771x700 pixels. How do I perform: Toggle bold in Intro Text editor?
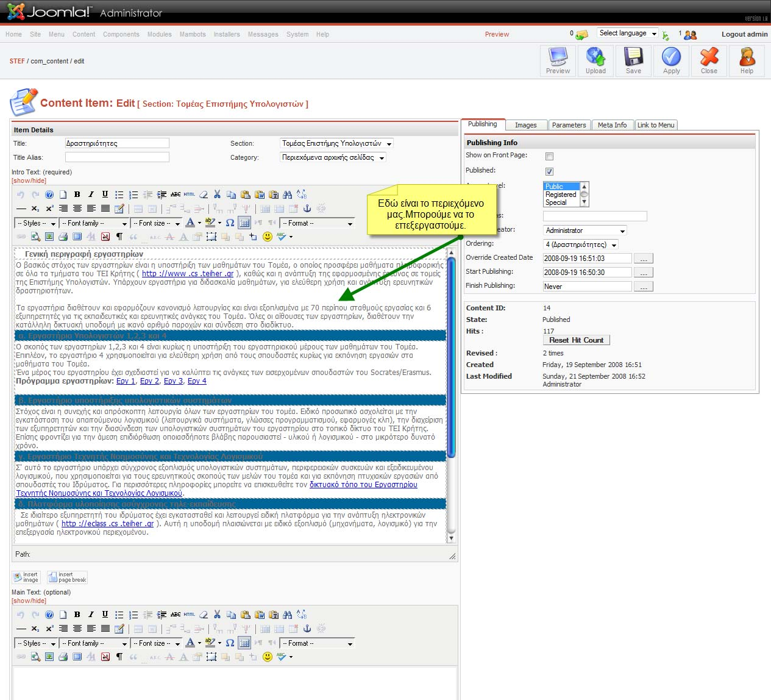[x=77, y=195]
